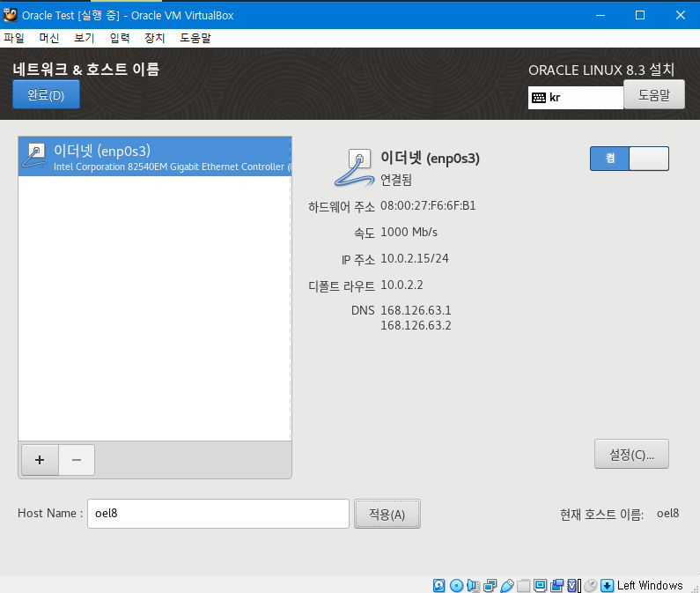Click DNS entry 168.126.63.1

[x=416, y=310]
